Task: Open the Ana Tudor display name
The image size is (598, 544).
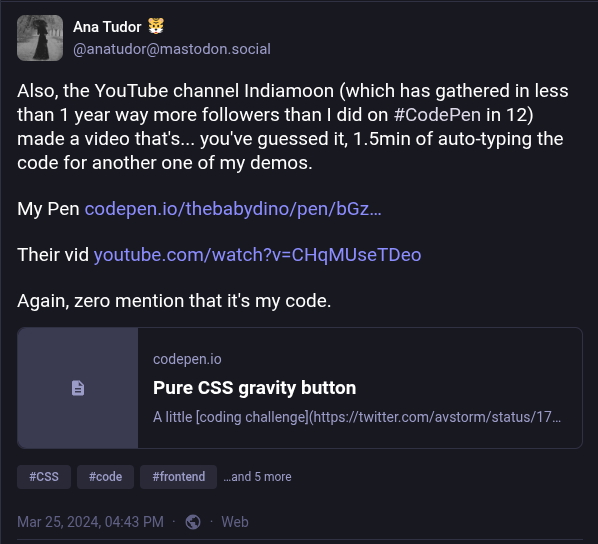Action: coord(107,27)
